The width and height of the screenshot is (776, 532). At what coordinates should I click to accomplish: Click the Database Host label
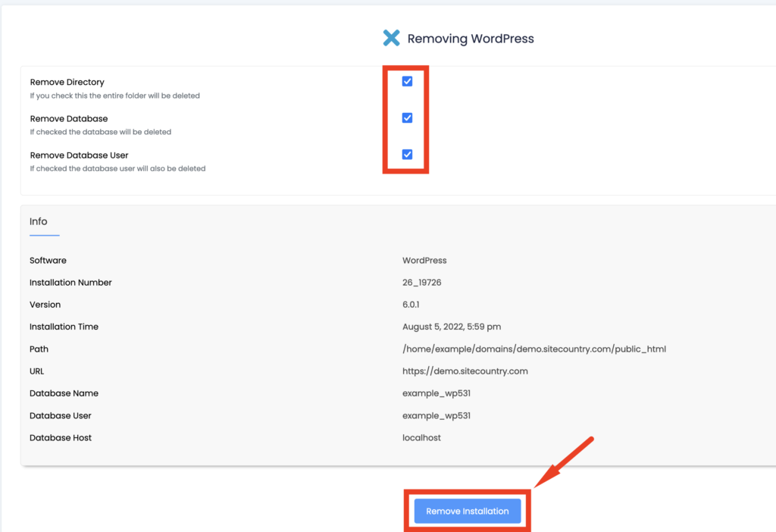pos(61,438)
